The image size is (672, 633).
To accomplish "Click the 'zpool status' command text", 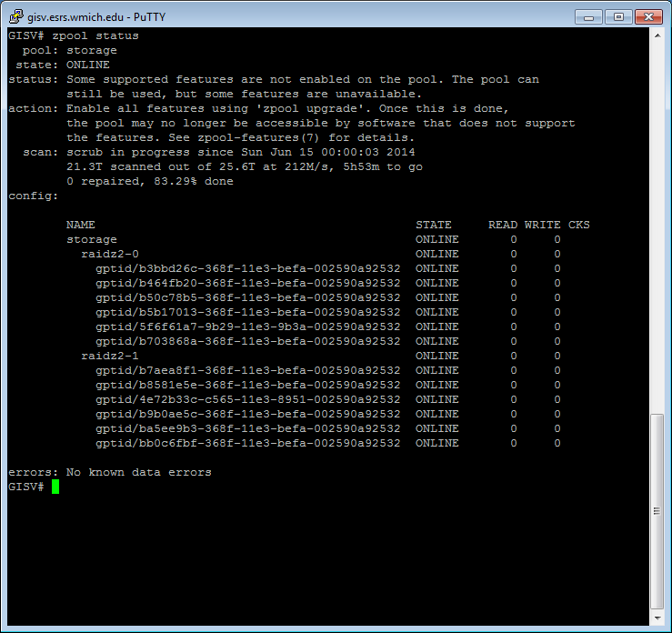I will point(95,36).
